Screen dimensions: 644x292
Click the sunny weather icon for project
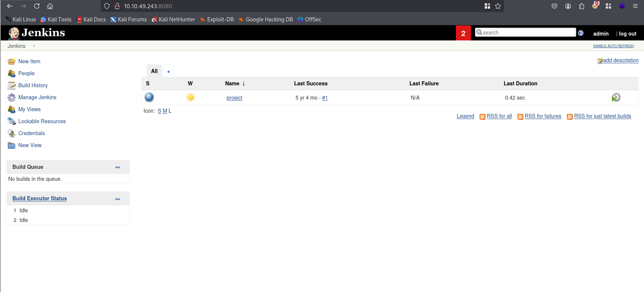coord(191,97)
